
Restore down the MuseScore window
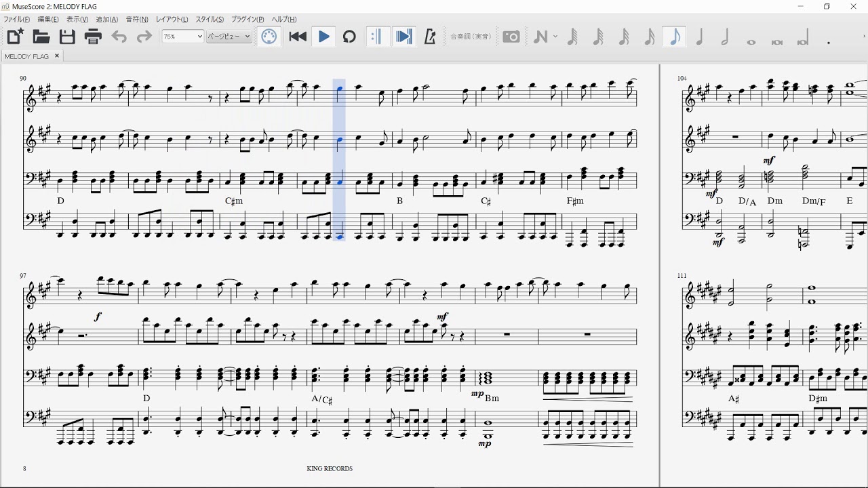[x=827, y=7]
